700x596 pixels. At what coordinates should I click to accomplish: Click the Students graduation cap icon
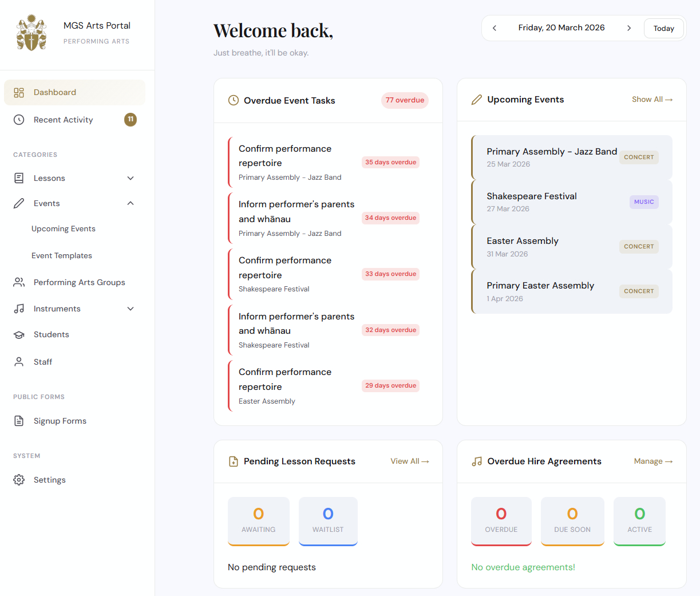point(20,334)
